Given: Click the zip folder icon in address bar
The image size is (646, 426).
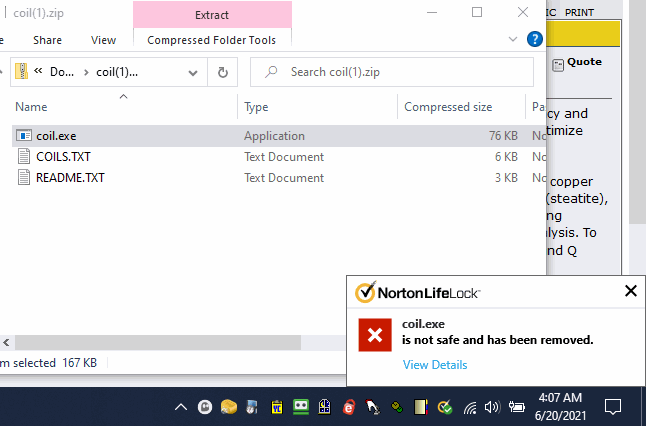Looking at the screenshot, I should pos(21,72).
